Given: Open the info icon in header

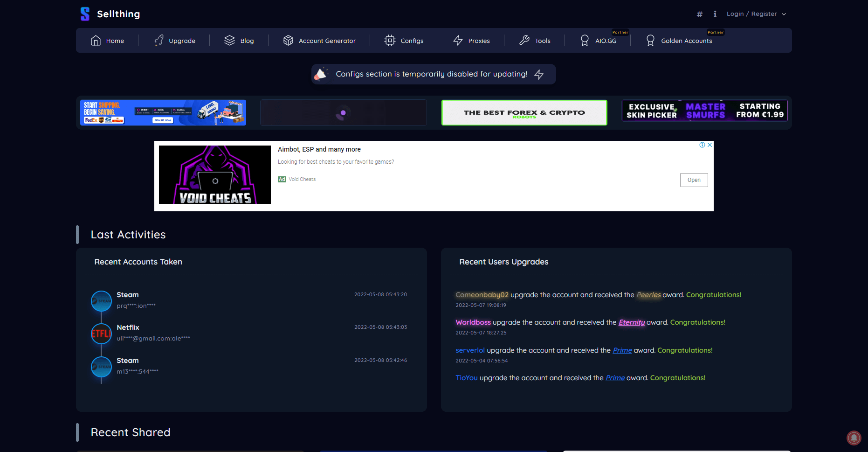Looking at the screenshot, I should point(715,14).
